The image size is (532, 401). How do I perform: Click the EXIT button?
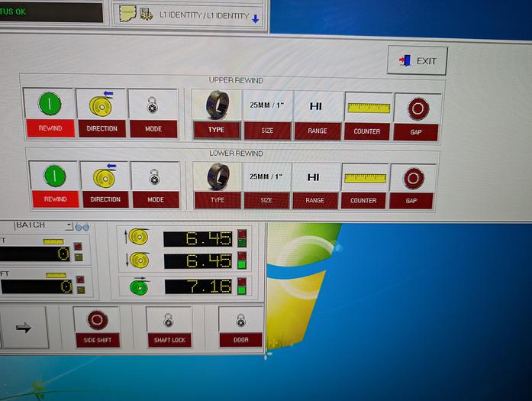click(418, 60)
